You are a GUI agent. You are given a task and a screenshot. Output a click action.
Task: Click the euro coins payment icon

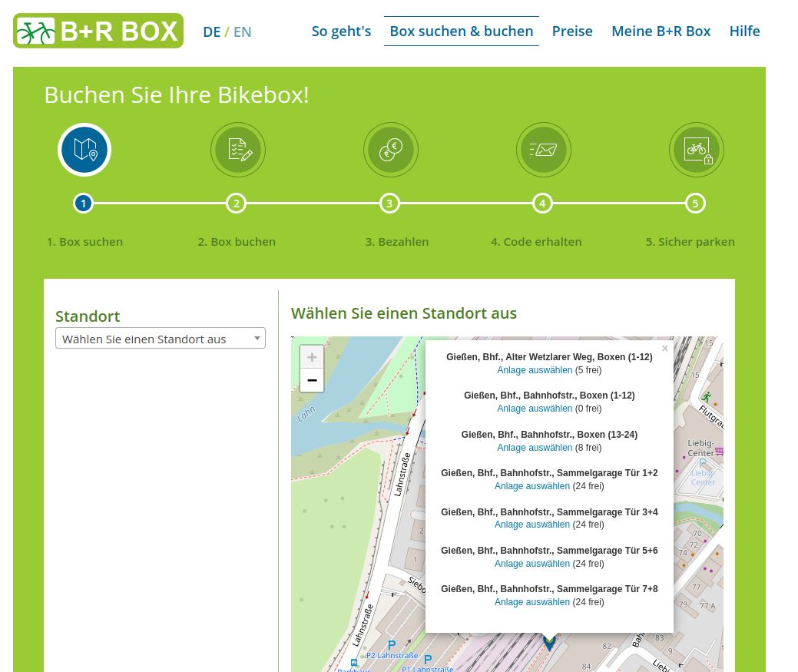coord(390,149)
